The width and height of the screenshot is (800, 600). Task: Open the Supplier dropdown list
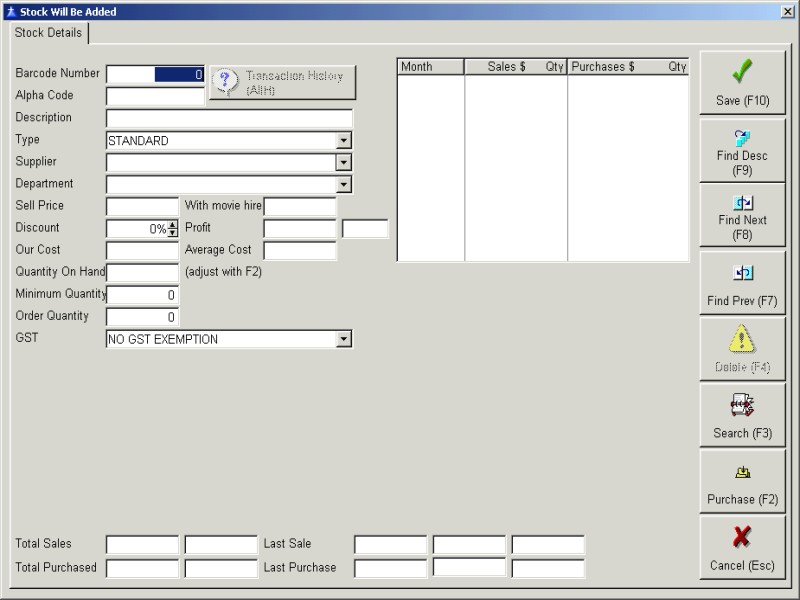[344, 162]
